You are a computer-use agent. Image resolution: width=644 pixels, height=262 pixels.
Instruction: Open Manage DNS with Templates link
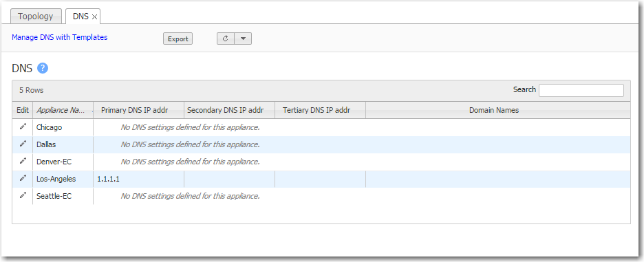pyautogui.click(x=60, y=37)
